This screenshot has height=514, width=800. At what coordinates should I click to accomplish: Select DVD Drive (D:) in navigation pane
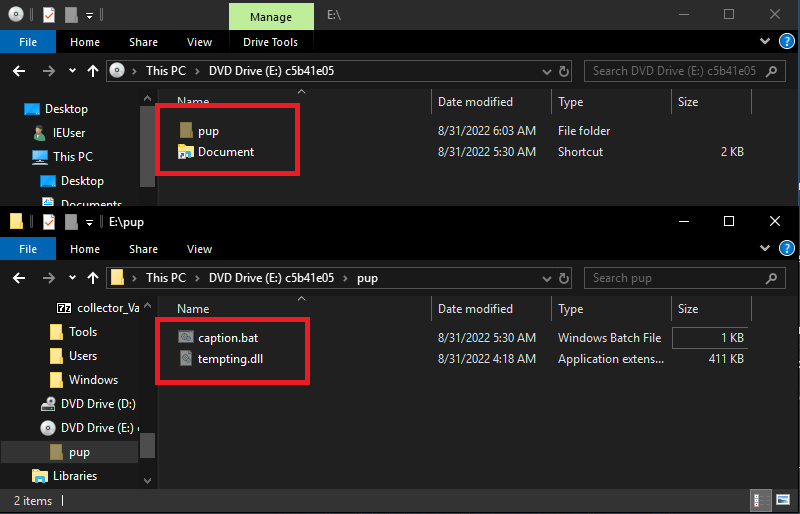pos(98,404)
